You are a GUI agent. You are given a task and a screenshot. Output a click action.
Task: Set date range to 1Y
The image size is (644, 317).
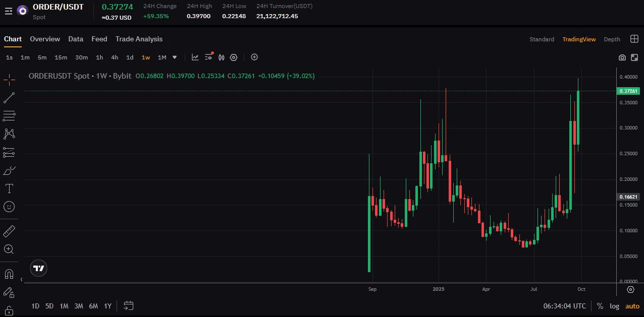click(108, 306)
